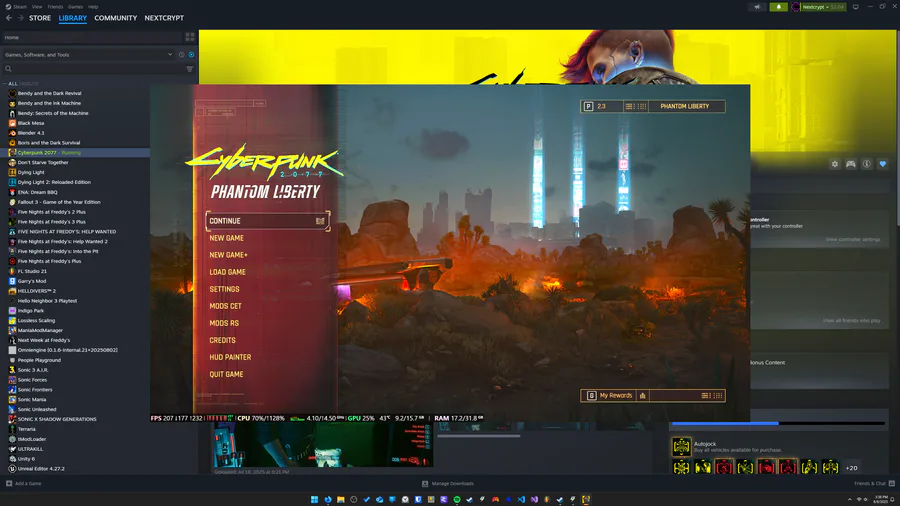Click the library search magnifier icon
The width and height of the screenshot is (900, 506).
click(x=9, y=69)
